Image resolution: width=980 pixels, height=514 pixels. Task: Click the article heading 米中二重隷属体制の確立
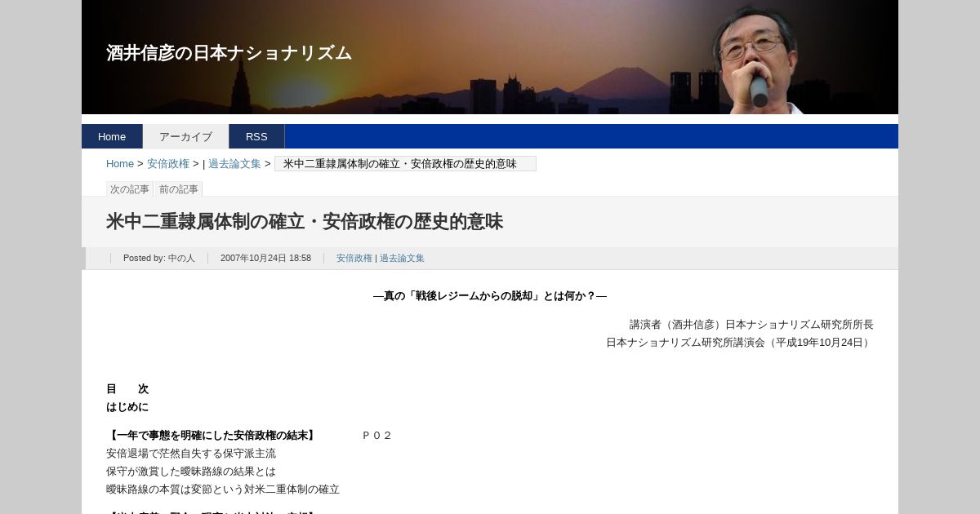coord(305,222)
